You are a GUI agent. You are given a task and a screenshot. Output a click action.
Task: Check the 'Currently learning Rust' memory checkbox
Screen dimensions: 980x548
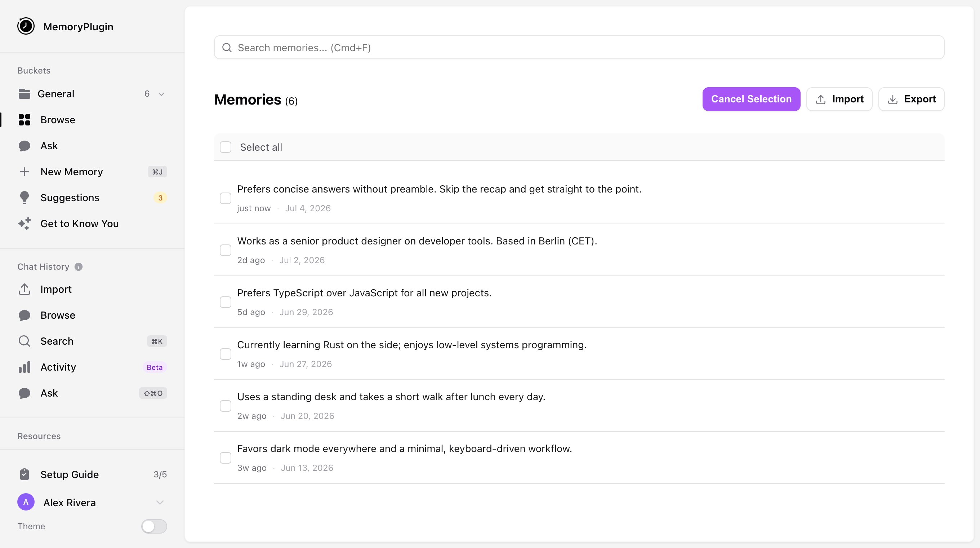point(226,354)
